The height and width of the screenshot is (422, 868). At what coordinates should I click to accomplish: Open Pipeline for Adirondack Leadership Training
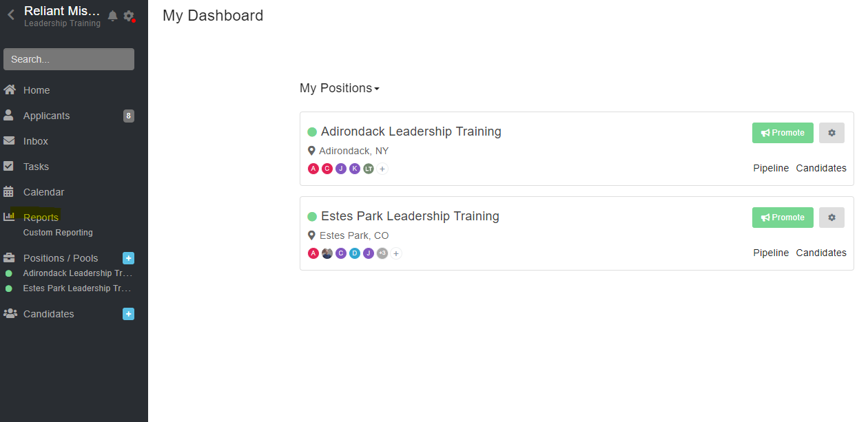(x=771, y=168)
